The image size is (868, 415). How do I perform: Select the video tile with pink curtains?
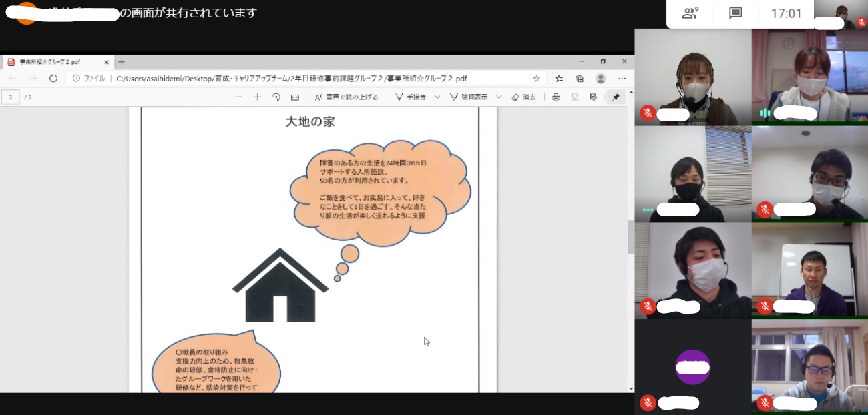810,77
